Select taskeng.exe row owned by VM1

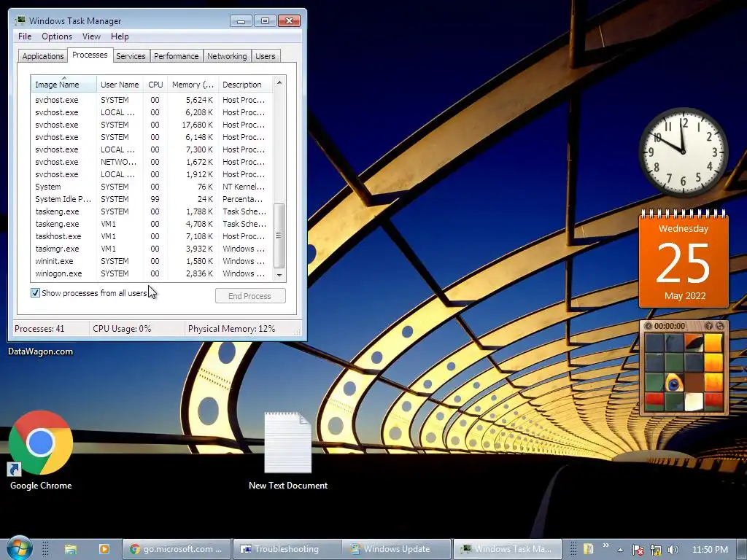152,224
